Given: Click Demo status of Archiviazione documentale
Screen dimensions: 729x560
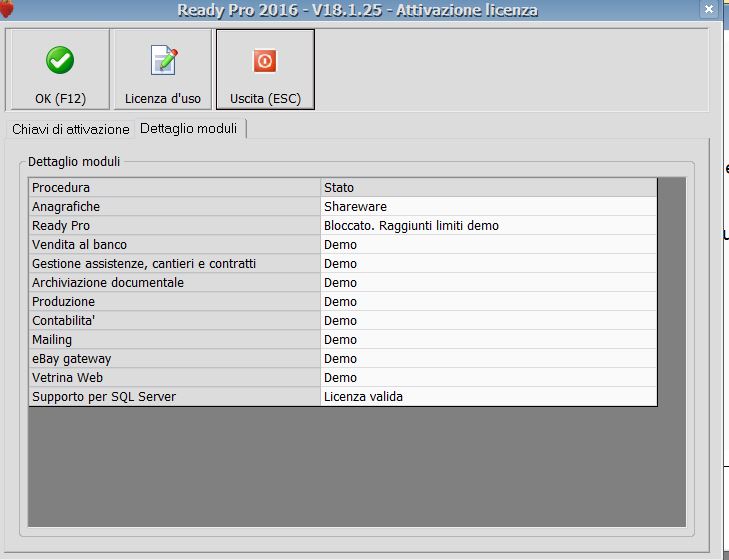Looking at the screenshot, I should 489,283.
